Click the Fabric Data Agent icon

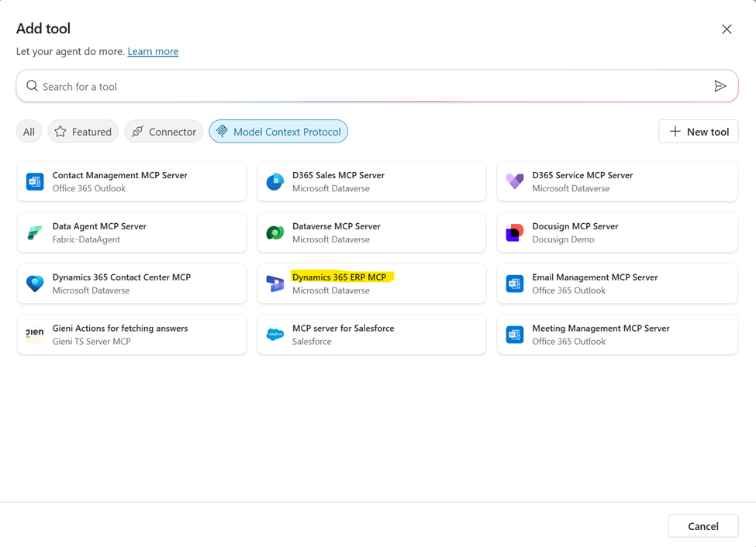point(35,232)
